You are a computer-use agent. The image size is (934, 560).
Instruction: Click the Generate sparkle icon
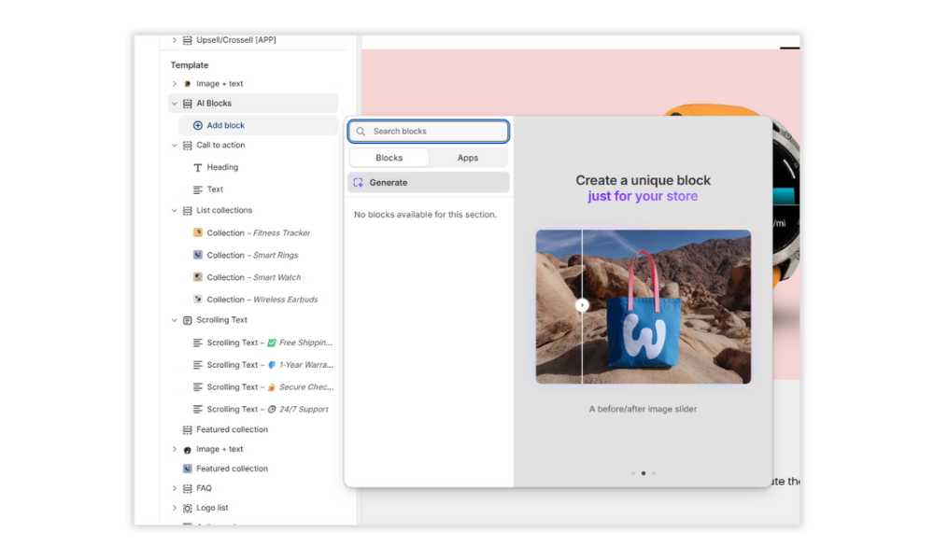click(x=358, y=183)
